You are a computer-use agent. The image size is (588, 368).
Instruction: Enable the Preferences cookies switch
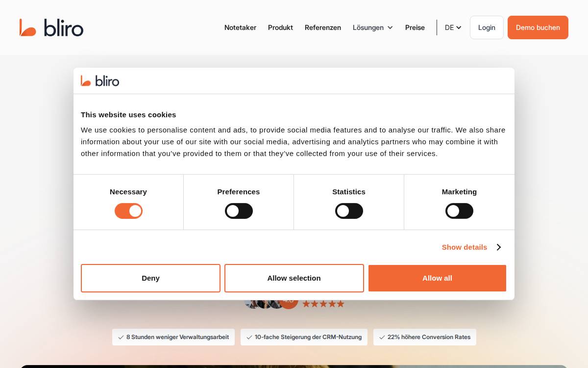239,211
